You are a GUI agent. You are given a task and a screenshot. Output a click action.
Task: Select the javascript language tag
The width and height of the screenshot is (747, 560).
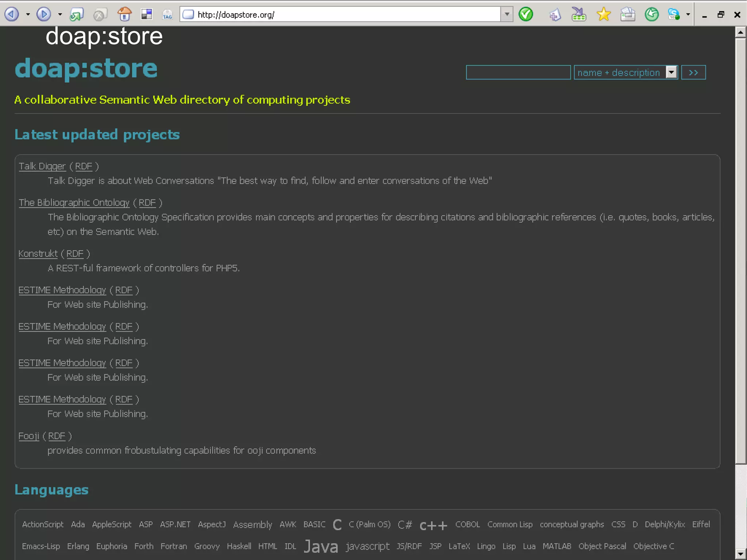tap(368, 547)
